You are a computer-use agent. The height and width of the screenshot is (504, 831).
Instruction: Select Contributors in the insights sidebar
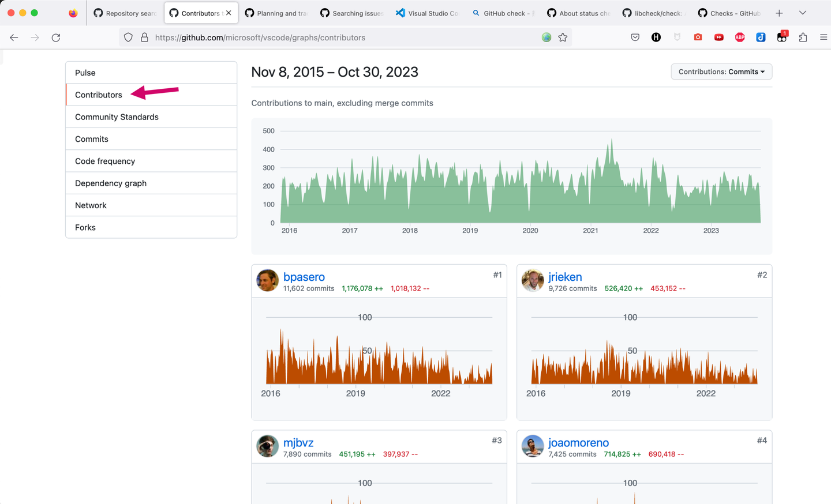pos(151,95)
